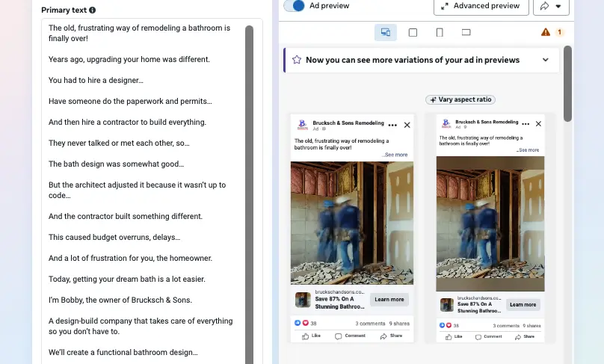Screen dimensions: 604x364
Task: Open the share arrow dropdown
Action: (x=550, y=6)
